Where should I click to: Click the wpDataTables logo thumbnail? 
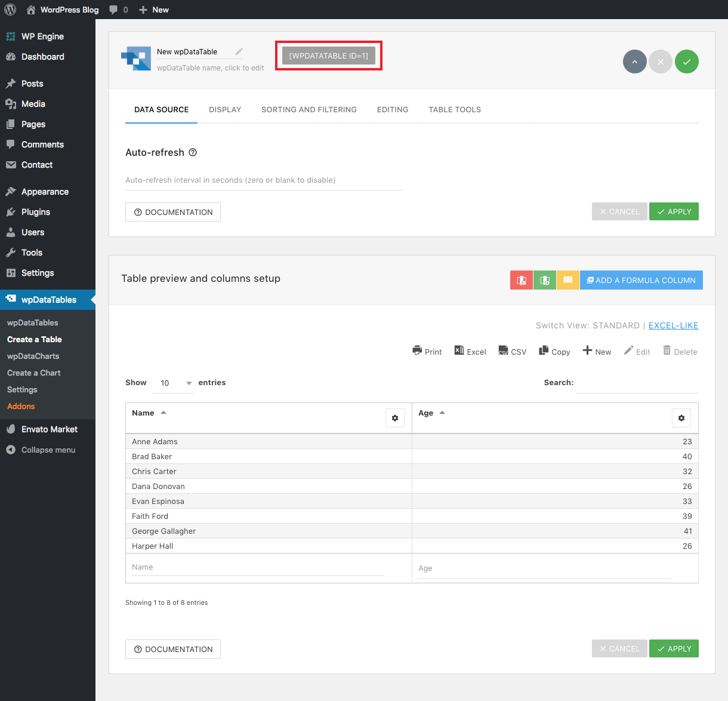[x=136, y=59]
